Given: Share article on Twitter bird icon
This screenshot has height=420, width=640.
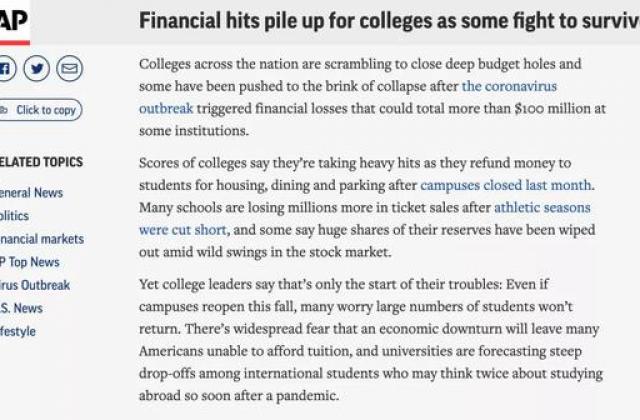Looking at the screenshot, I should [37, 68].
